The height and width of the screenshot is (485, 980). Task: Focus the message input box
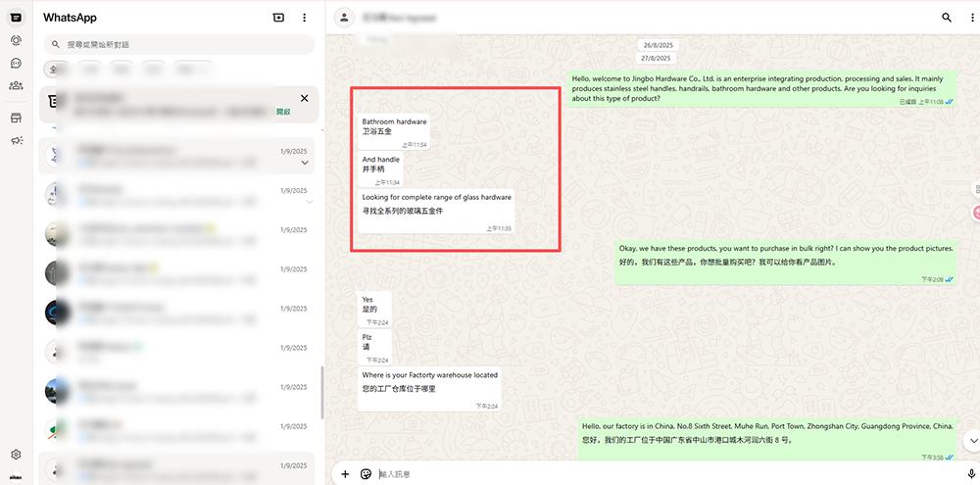[x=668, y=474]
